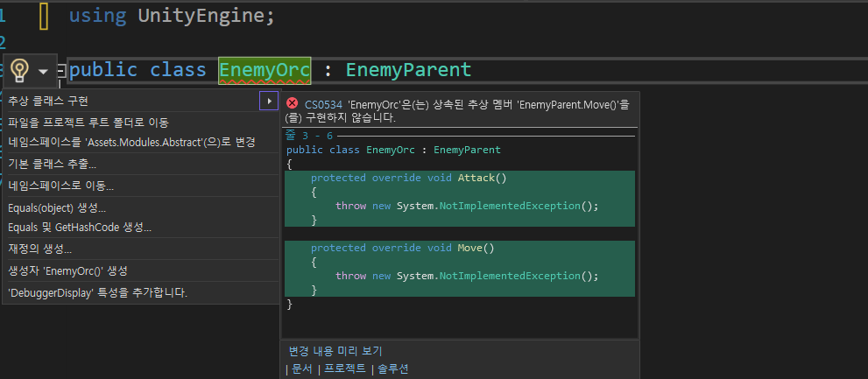The width and height of the screenshot is (868, 379).
Task: Click 'UnityEngine' in the using line
Action: tap(200, 16)
